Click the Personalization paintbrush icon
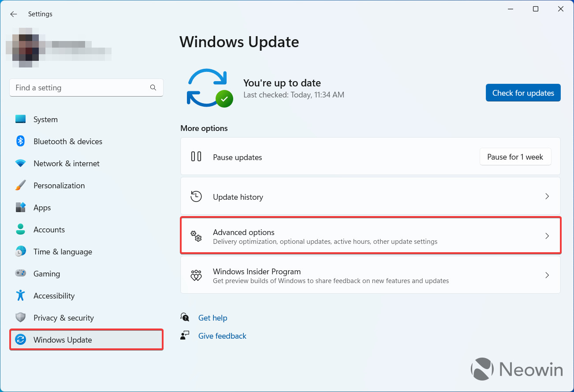The width and height of the screenshot is (574, 392). click(21, 185)
